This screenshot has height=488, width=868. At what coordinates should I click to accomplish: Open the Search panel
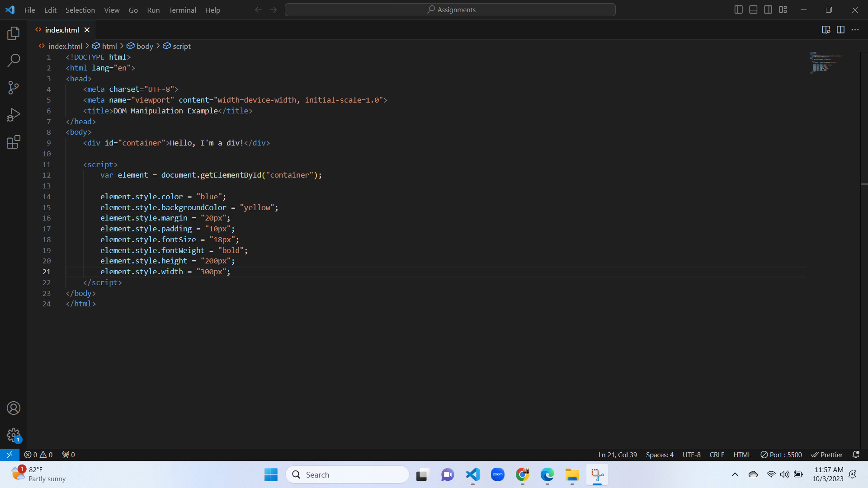point(13,60)
